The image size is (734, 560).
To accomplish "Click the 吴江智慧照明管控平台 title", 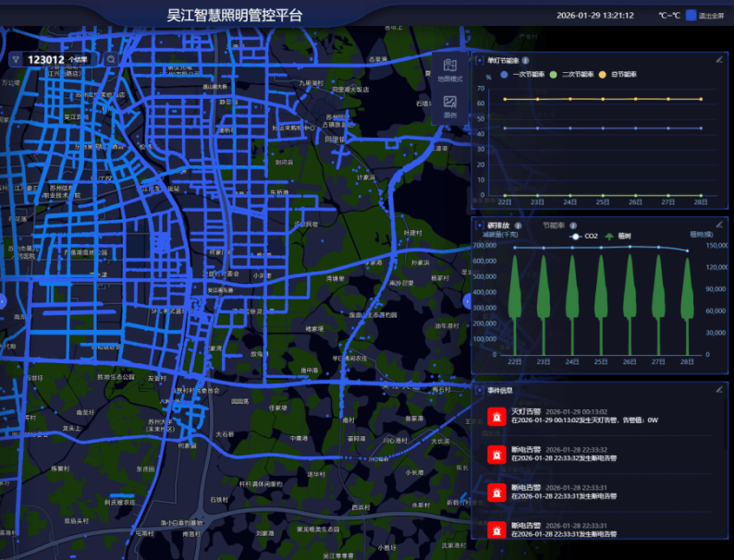I will coord(234,16).
